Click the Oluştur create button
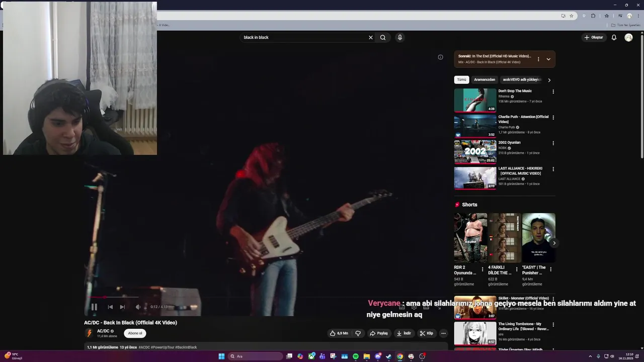Image resolution: width=644 pixels, height=362 pixels. [x=594, y=37]
